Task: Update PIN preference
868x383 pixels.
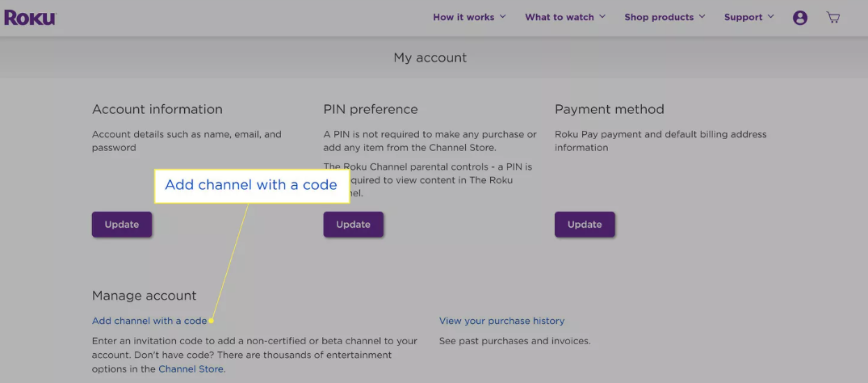Action: (x=353, y=225)
